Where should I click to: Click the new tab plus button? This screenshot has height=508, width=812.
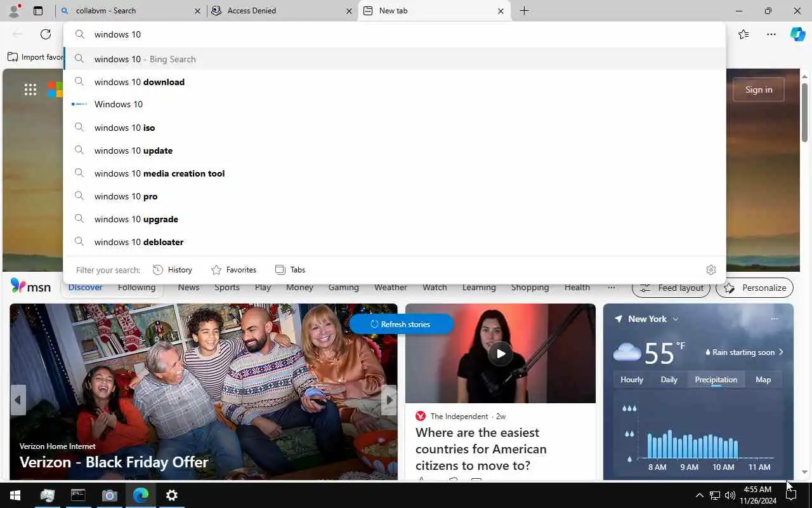[x=524, y=11]
